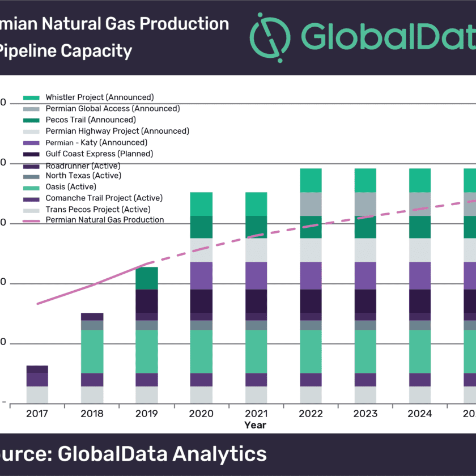
Task: Click the Oasis segment in 2022 bar
Action: (311, 351)
